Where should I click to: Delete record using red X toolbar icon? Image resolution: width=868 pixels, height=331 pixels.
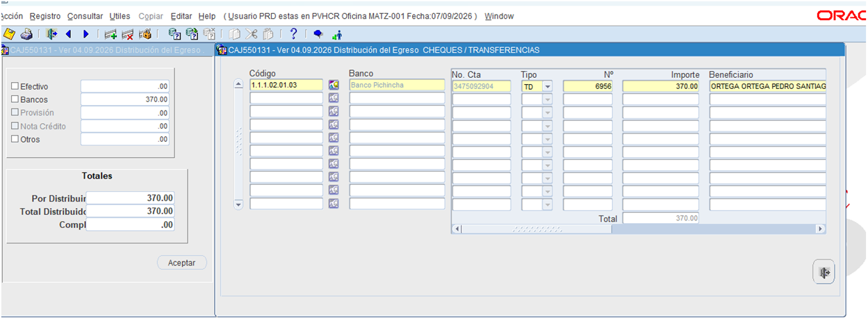click(128, 33)
